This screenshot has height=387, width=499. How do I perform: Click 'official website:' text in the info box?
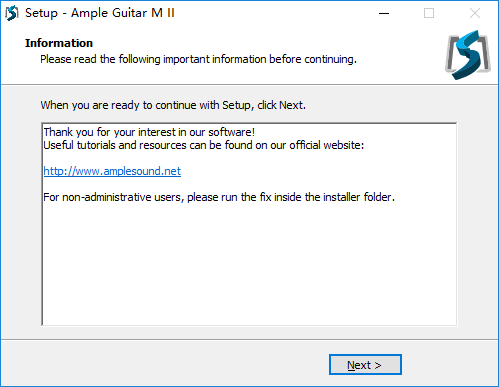click(x=327, y=145)
